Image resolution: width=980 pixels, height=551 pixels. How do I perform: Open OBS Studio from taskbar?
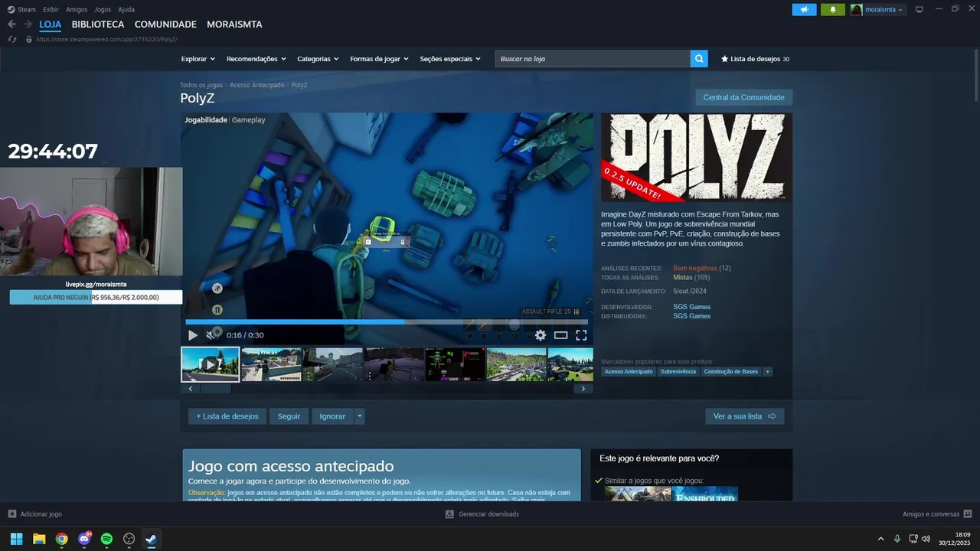tap(129, 539)
